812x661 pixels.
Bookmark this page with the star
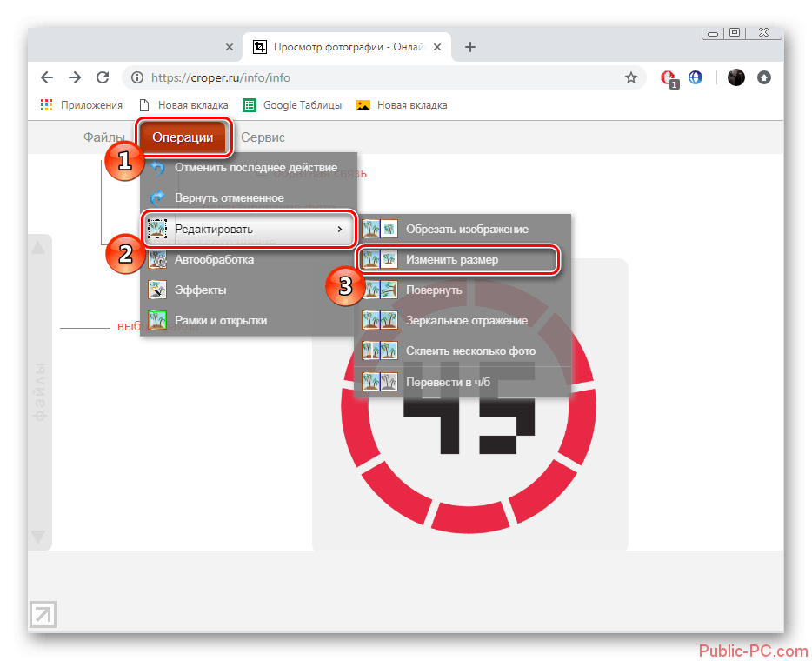pyautogui.click(x=631, y=77)
